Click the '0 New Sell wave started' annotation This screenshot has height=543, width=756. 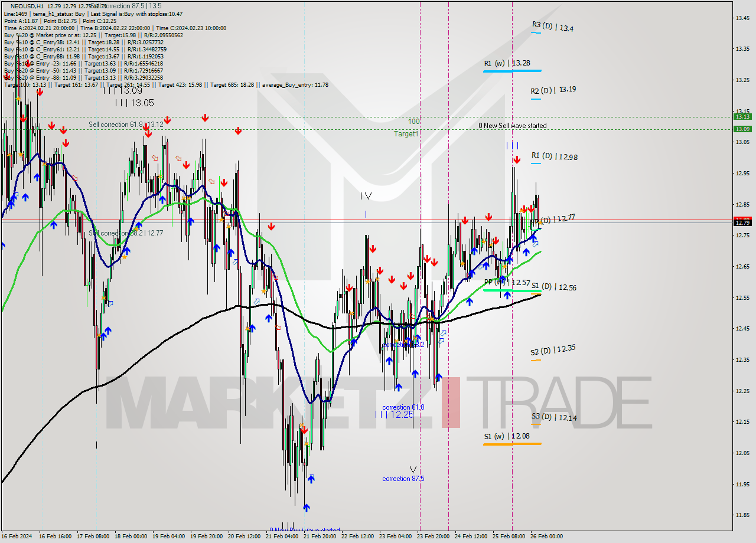tap(512, 126)
